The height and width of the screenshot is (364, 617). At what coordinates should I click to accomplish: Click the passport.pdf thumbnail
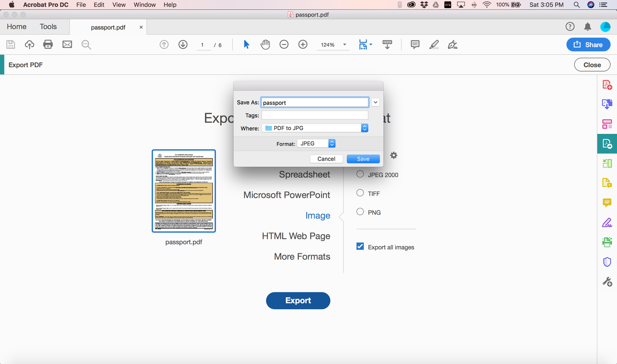pos(184,191)
